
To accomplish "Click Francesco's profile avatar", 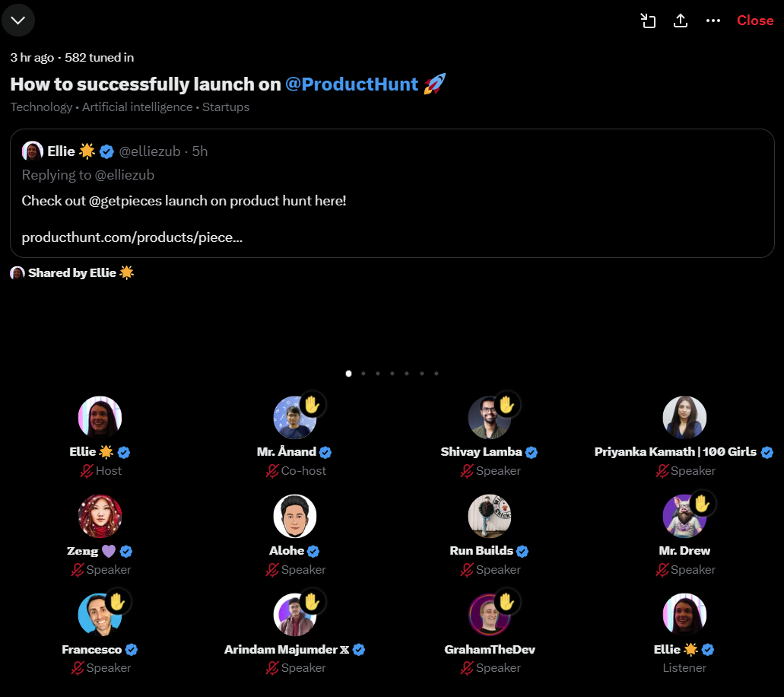I will (x=100, y=614).
